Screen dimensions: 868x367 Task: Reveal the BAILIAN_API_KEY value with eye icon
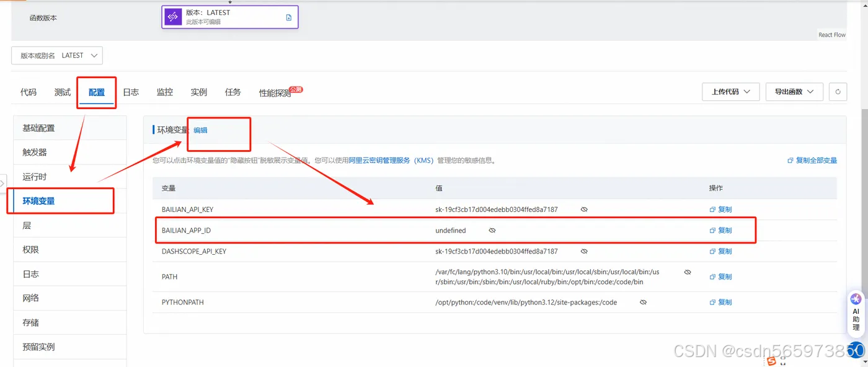click(584, 210)
